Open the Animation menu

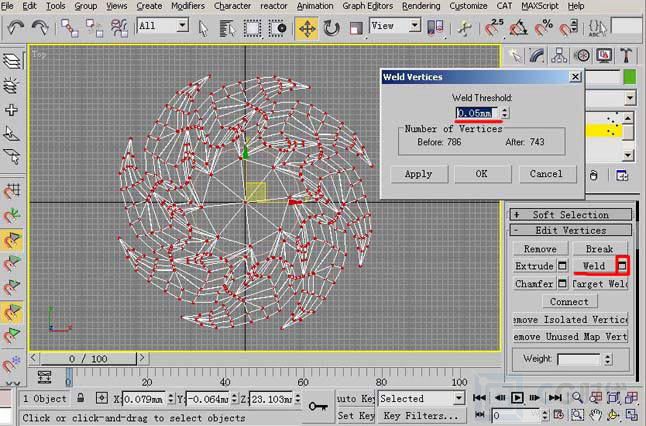(315, 6)
